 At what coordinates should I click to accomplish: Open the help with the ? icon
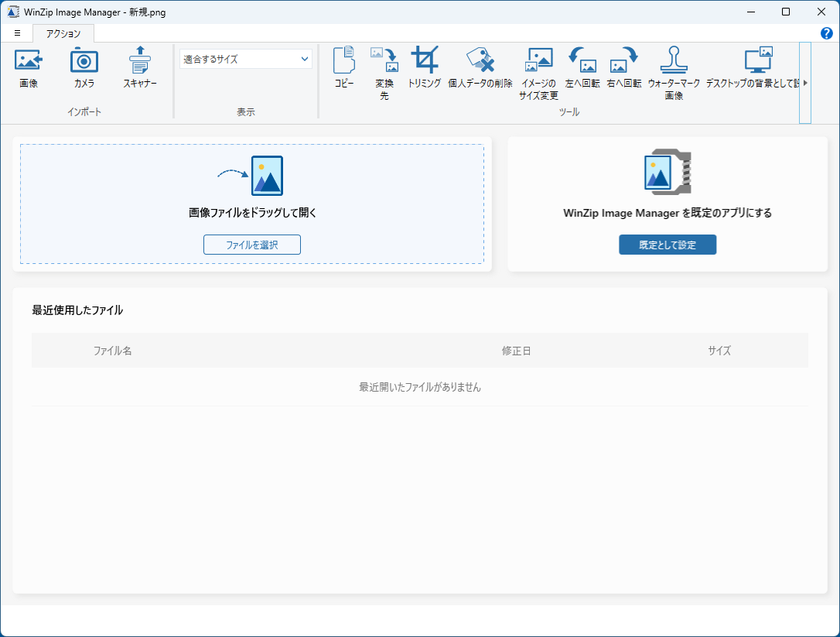click(827, 34)
